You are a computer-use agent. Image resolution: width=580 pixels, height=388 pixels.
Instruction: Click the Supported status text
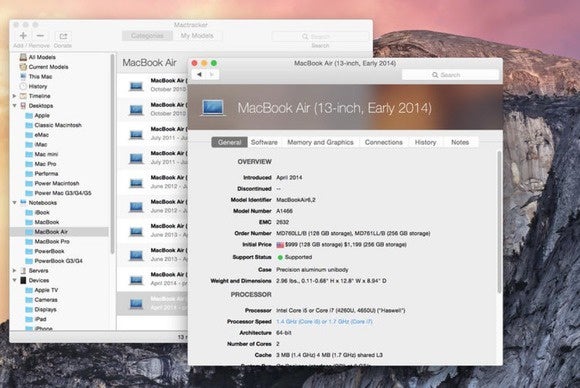(298, 257)
